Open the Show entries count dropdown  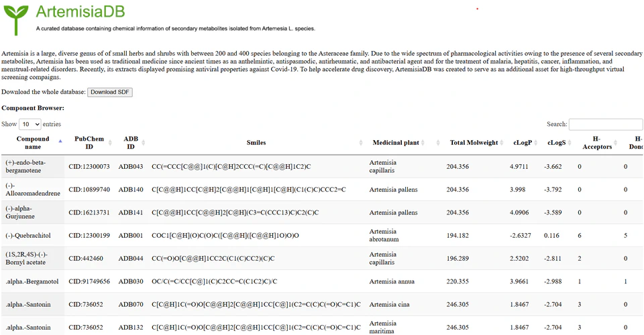pyautogui.click(x=30, y=124)
